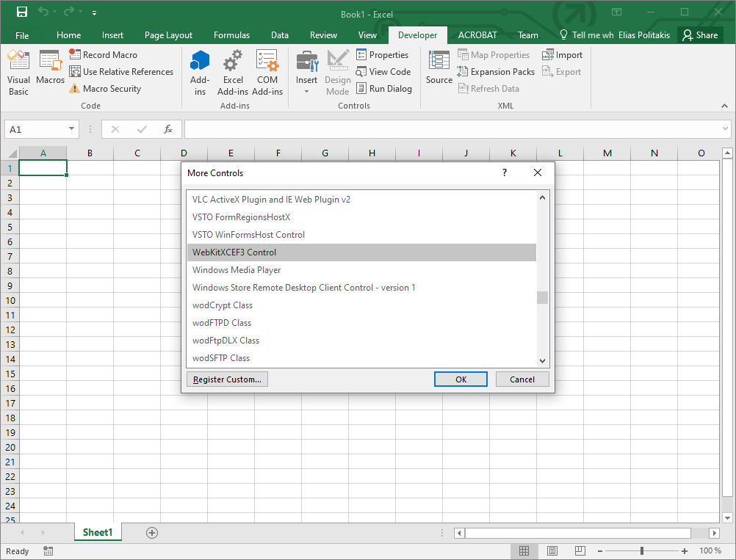Toggle Design Mode
Screen dimensions: 736x560
point(337,73)
